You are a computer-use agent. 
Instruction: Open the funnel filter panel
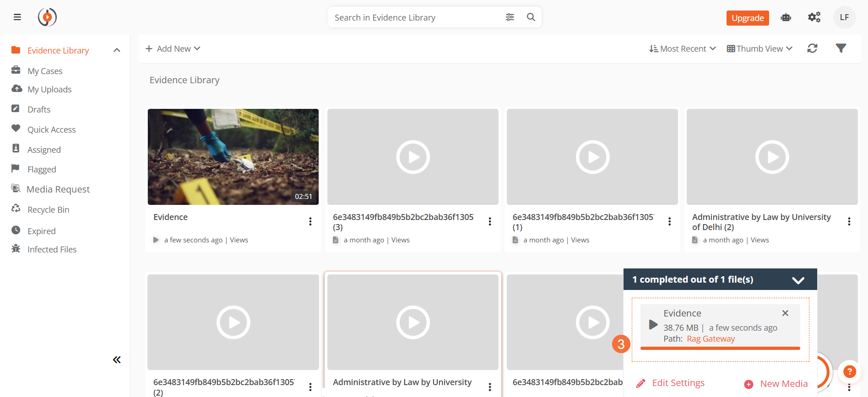point(841,48)
